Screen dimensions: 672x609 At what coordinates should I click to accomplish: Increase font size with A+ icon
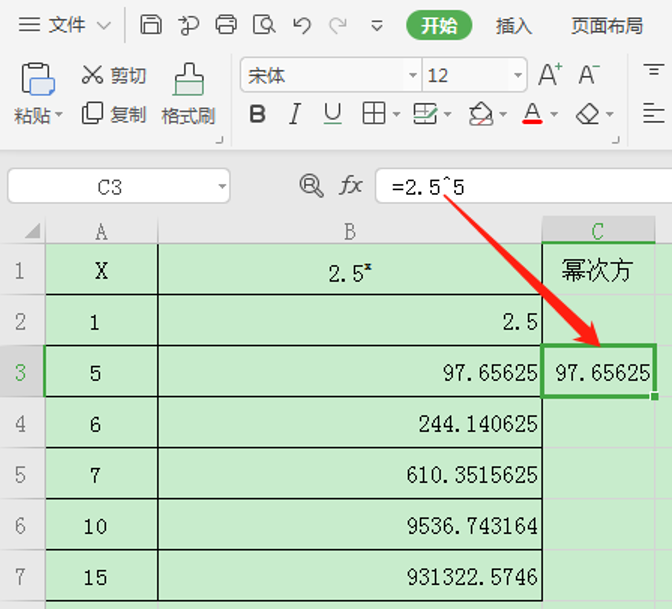(550, 75)
